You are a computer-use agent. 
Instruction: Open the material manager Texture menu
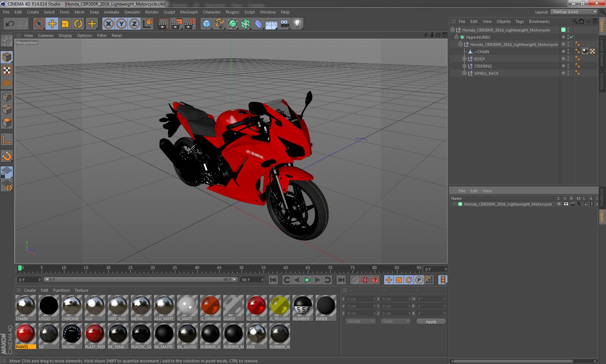81,290
